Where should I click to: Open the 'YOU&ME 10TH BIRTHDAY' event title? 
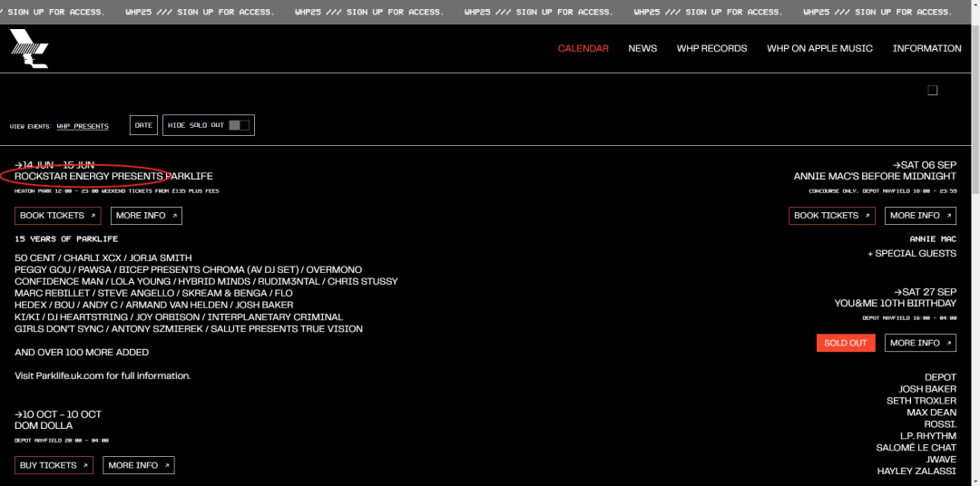tap(896, 304)
